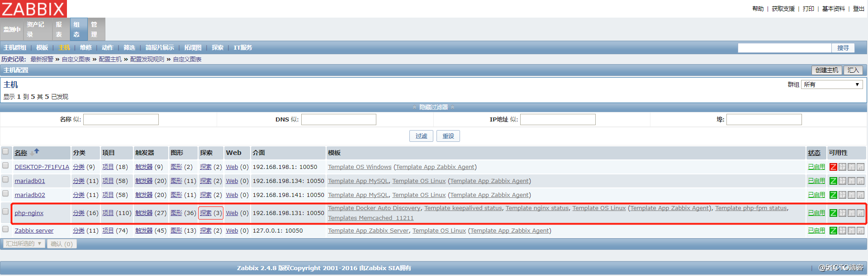Viewport: 868px width, 276px height.
Task: Open Templates Memcached_11211 template link
Action: click(x=371, y=218)
